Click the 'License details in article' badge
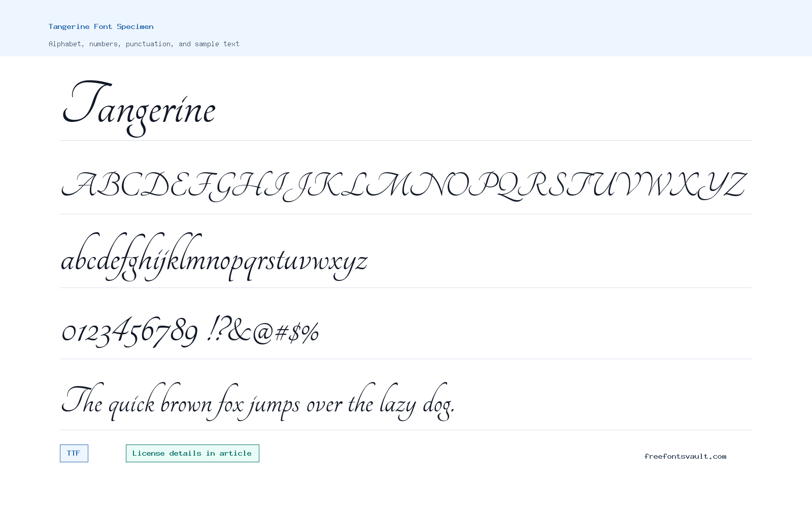This screenshot has height=508, width=812. 192,454
